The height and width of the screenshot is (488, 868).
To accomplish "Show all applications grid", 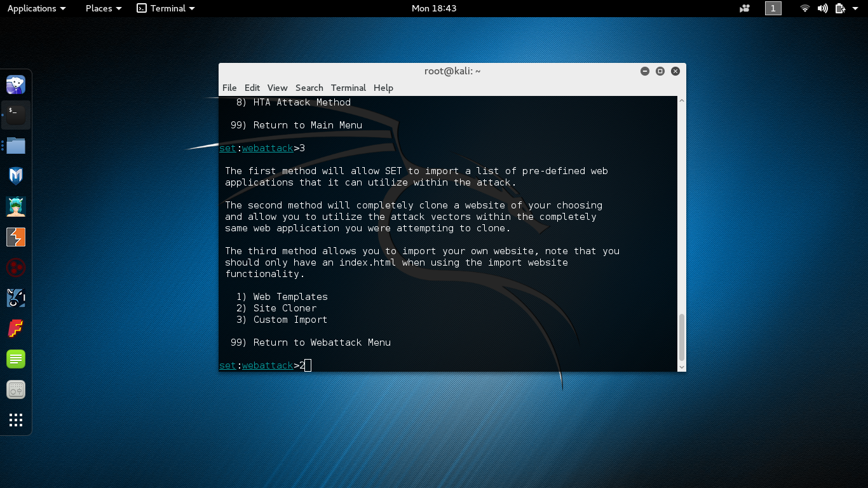I will pyautogui.click(x=16, y=420).
